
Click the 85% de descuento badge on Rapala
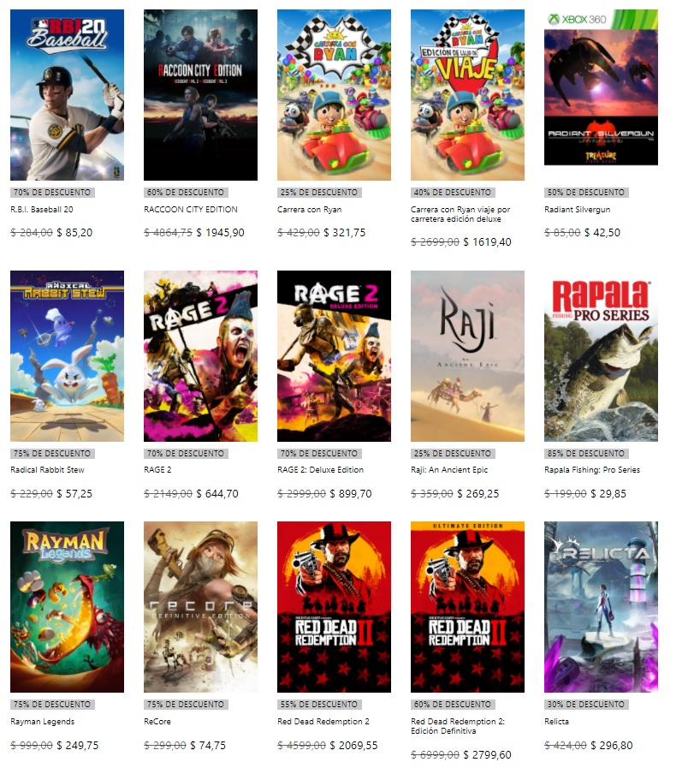click(x=586, y=454)
